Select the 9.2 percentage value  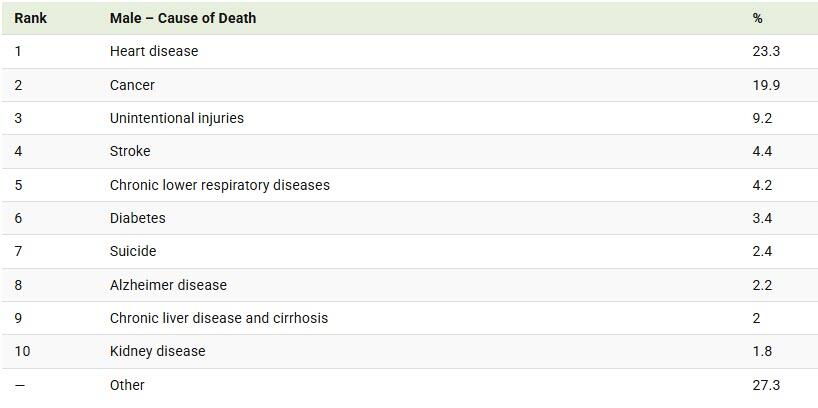pyautogui.click(x=762, y=118)
